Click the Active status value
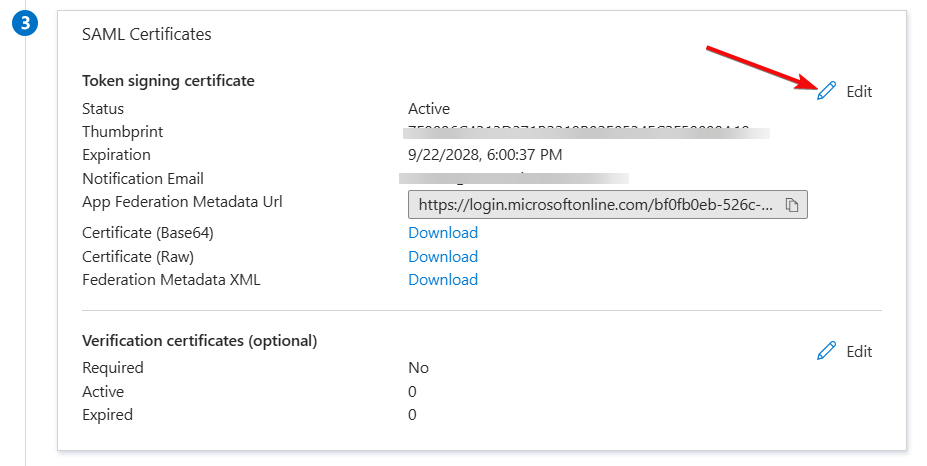Image resolution: width=927 pixels, height=466 pixels. 429,109
